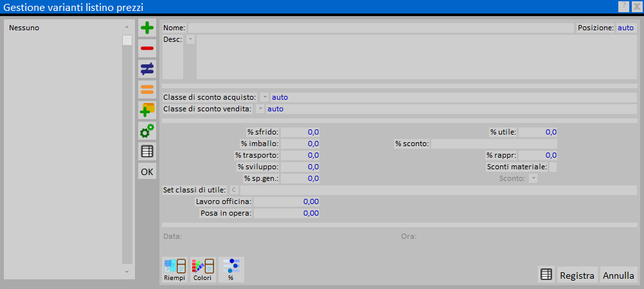Image resolution: width=644 pixels, height=289 pixels.
Task: Open Classe di sconto vendita dropdown arrow
Action: [260, 109]
